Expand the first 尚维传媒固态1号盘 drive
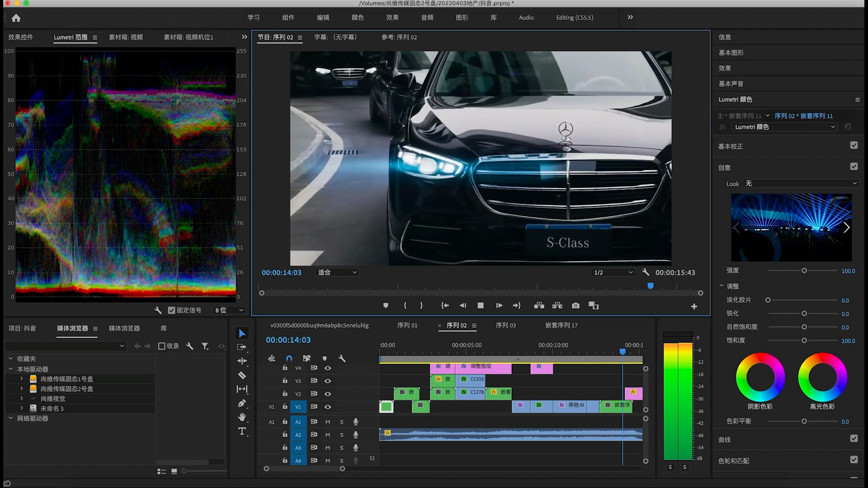The width and height of the screenshot is (868, 488). pyautogui.click(x=21, y=379)
